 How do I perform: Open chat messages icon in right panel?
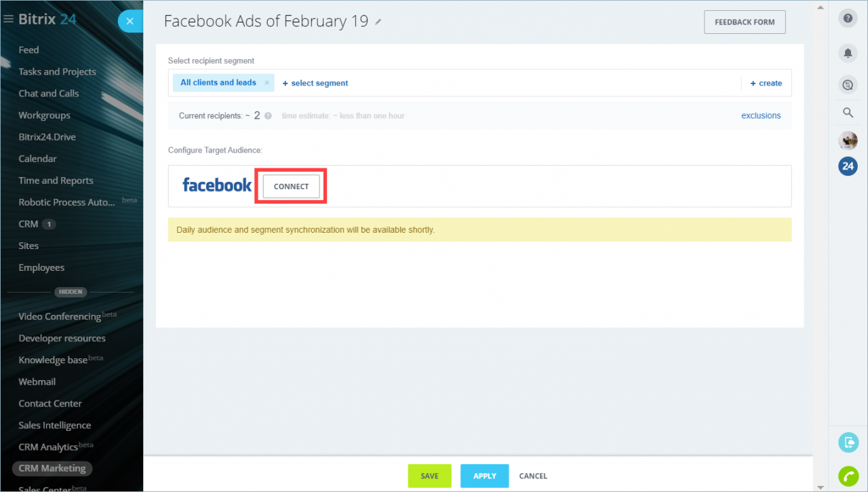pos(848,85)
